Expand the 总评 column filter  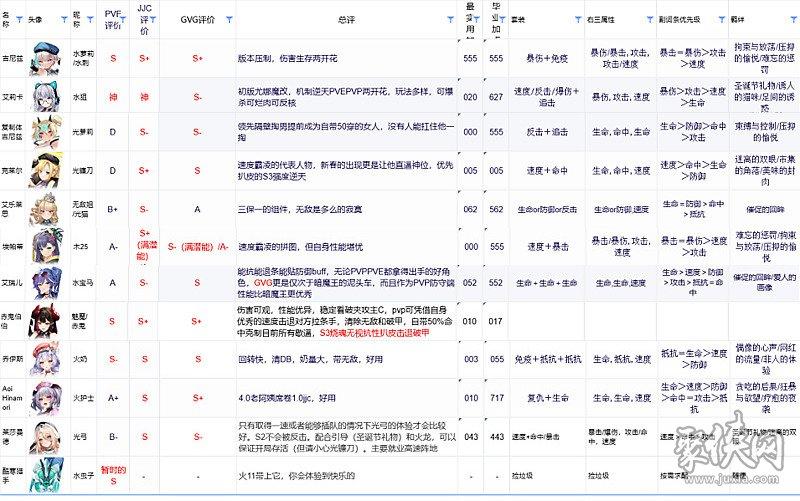[x=456, y=20]
